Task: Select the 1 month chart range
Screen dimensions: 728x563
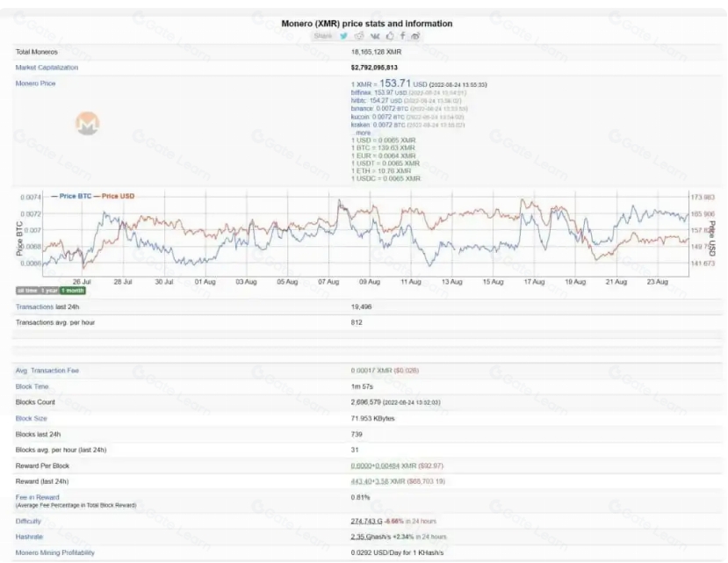Action: [73, 291]
